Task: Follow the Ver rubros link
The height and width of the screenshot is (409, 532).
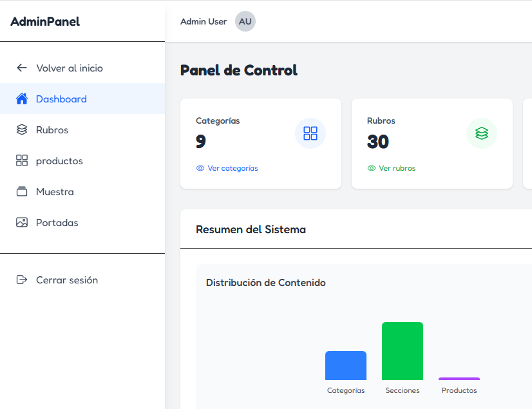Action: (397, 168)
